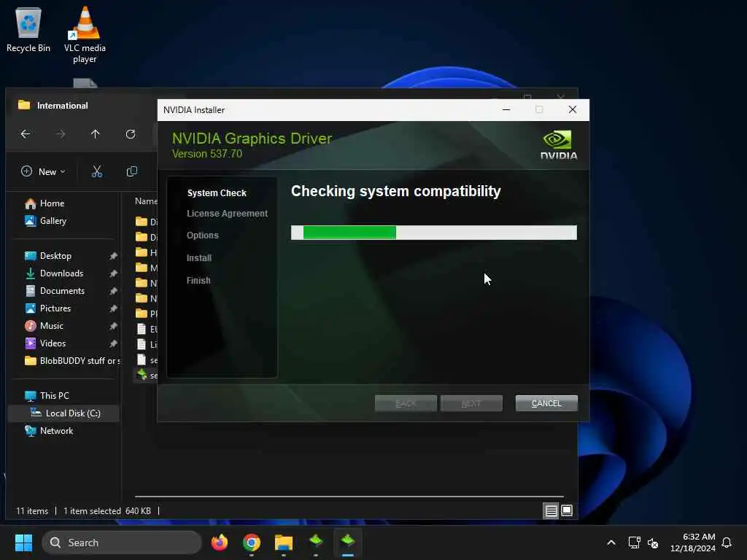The height and width of the screenshot is (560, 747).
Task: Select Options step in installer
Action: coord(203,236)
